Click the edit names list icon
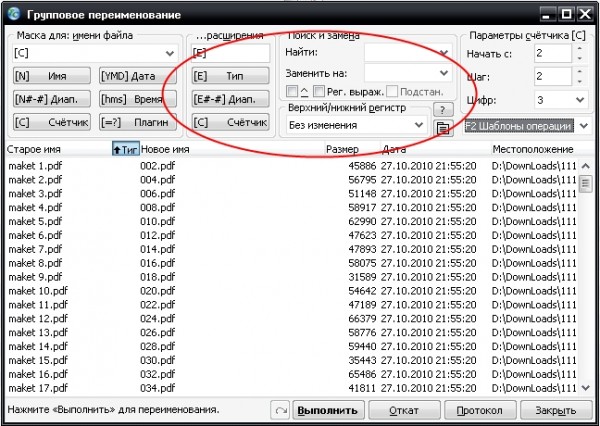 (443, 128)
